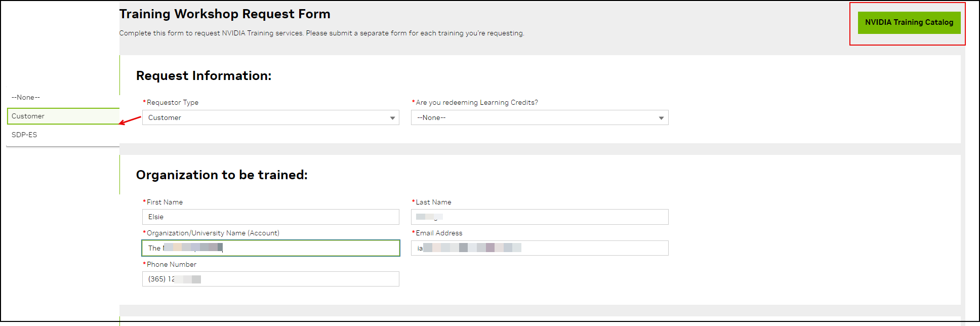Image resolution: width=980 pixels, height=326 pixels.
Task: Click the Email Address label
Action: [439, 233]
